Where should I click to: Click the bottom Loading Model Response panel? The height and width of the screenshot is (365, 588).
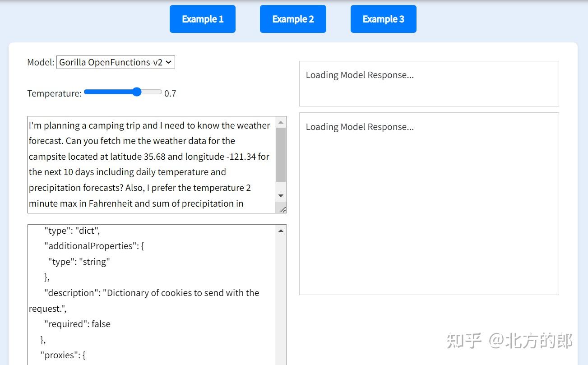(x=429, y=203)
